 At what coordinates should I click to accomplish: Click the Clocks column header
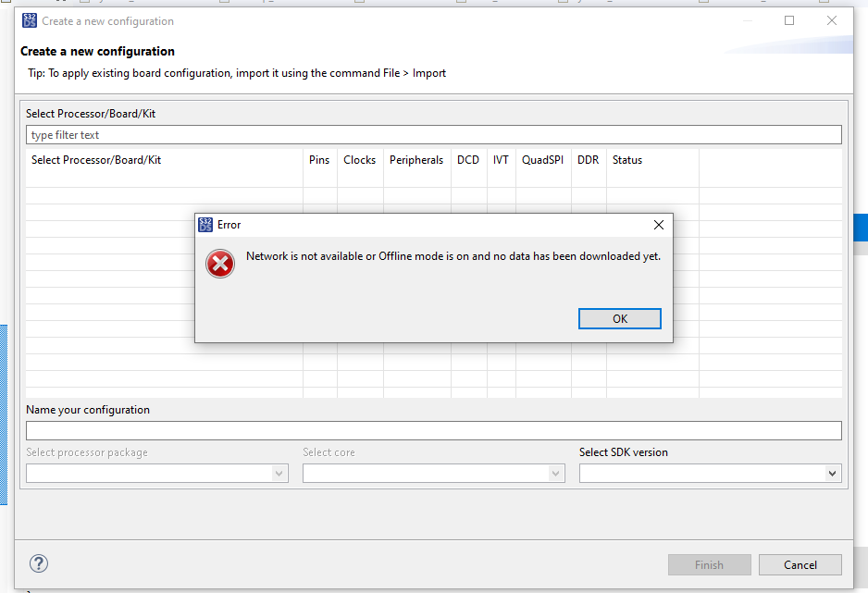[x=359, y=160]
